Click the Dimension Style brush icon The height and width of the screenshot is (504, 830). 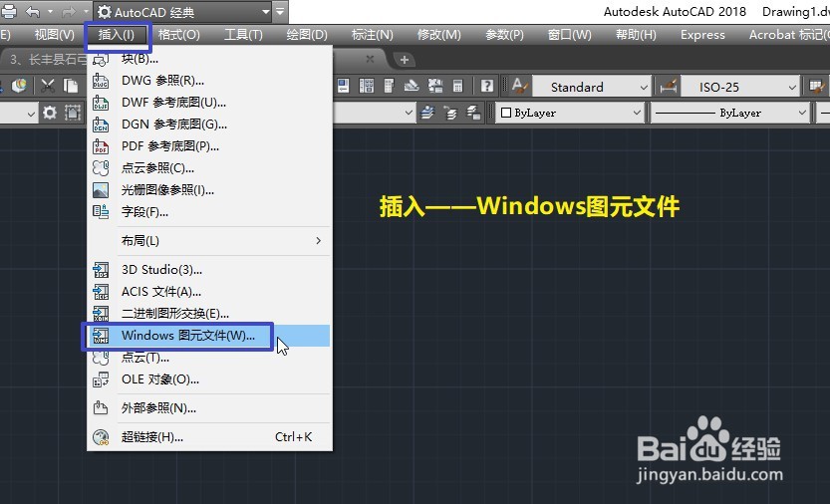point(669,86)
